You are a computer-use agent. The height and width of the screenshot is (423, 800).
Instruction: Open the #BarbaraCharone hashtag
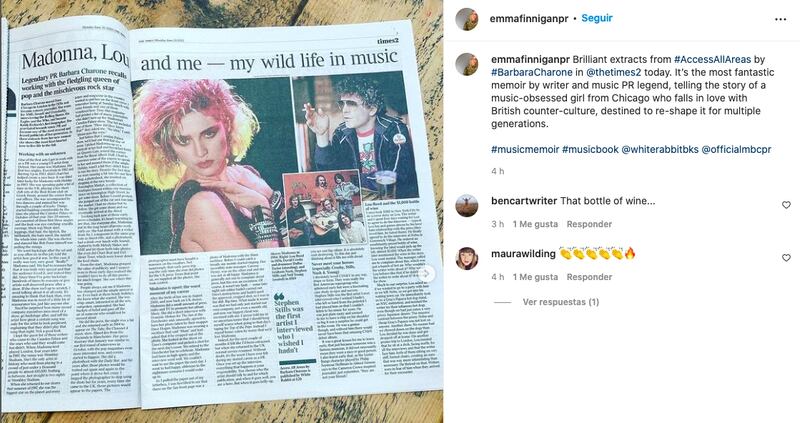tap(532, 72)
